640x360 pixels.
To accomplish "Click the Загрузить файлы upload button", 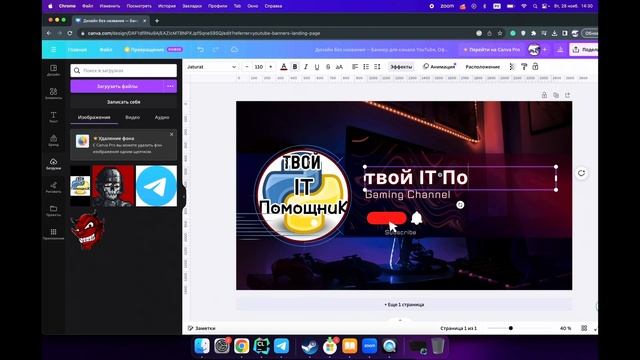I will pos(117,86).
